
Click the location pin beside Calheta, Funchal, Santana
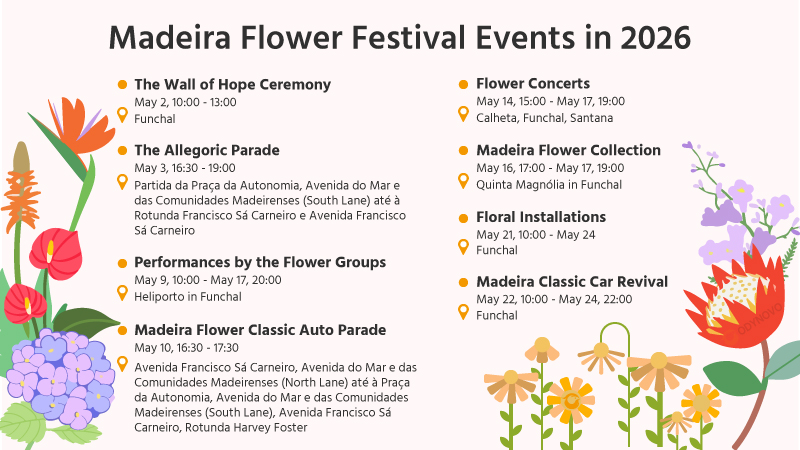tap(463, 114)
